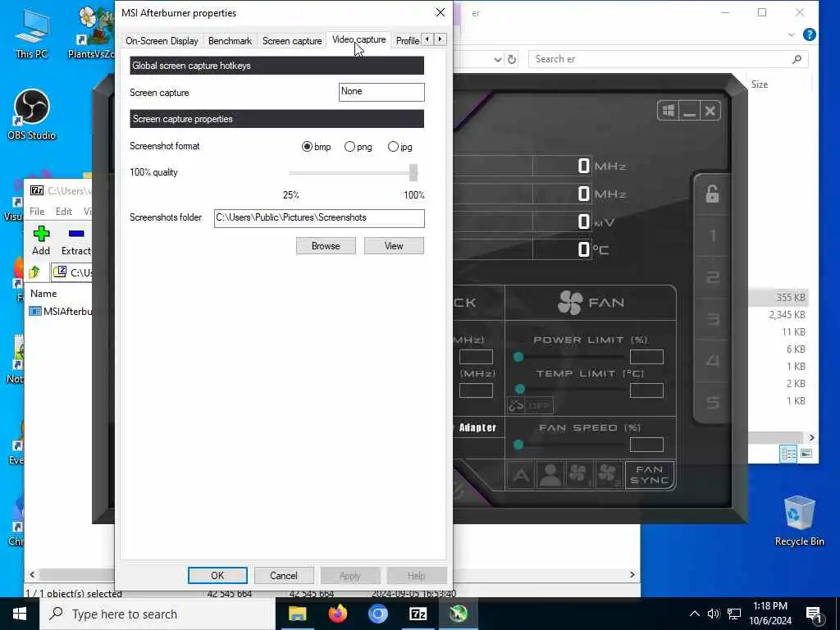The width and height of the screenshot is (840, 630).
Task: Click the Temp Limit slider knob
Action: (519, 389)
